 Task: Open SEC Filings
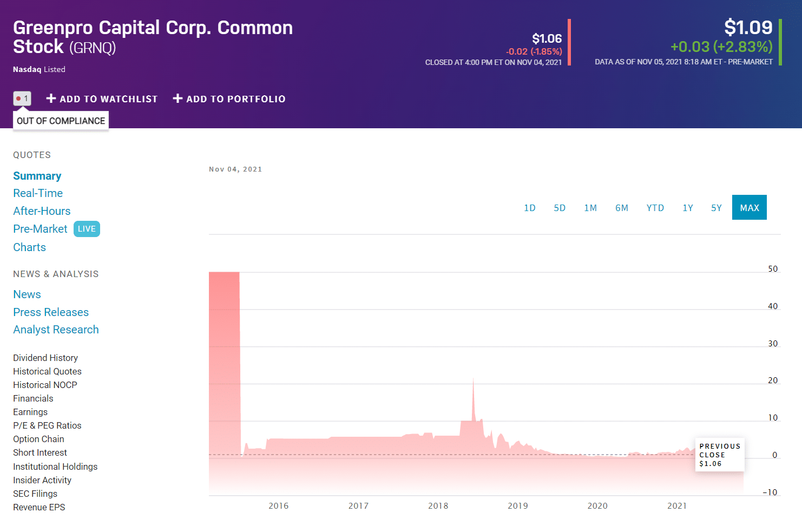point(35,494)
